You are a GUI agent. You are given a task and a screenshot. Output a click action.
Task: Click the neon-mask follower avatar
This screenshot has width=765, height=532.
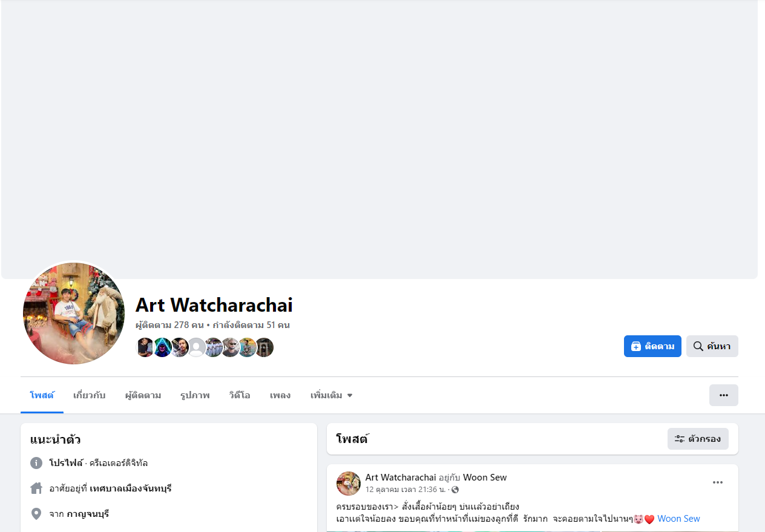click(162, 347)
